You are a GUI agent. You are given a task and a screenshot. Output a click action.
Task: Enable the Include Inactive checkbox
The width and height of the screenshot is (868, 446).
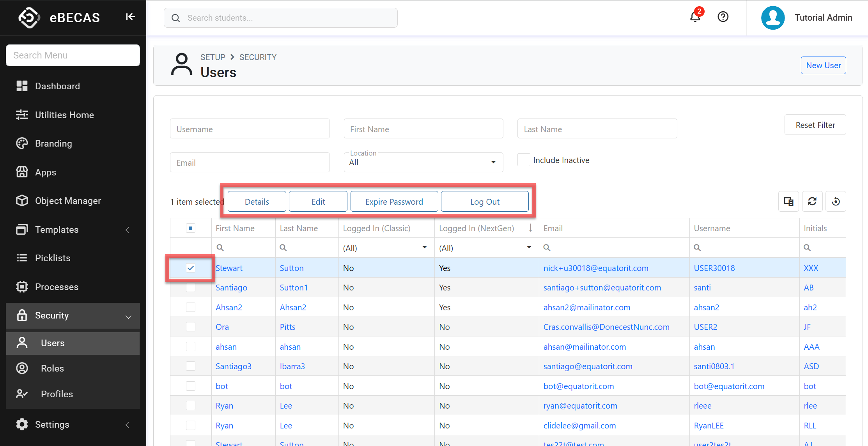pyautogui.click(x=524, y=160)
